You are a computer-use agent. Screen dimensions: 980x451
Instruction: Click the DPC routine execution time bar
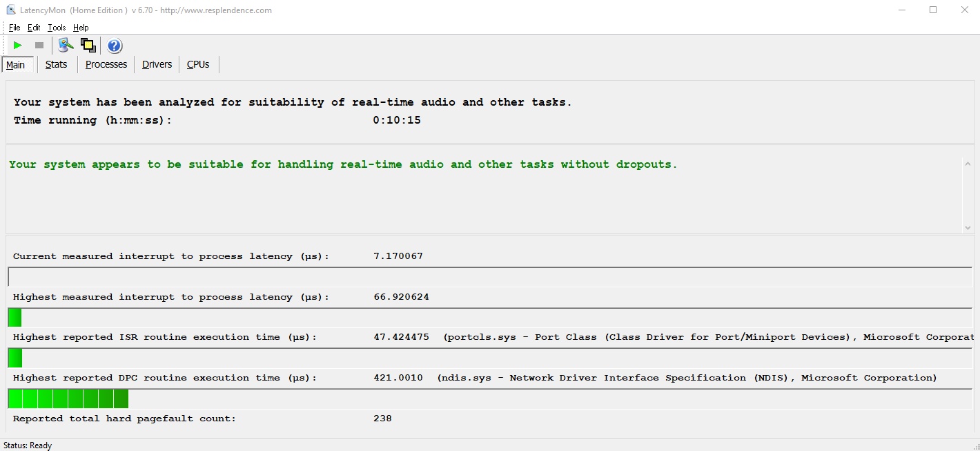click(68, 399)
